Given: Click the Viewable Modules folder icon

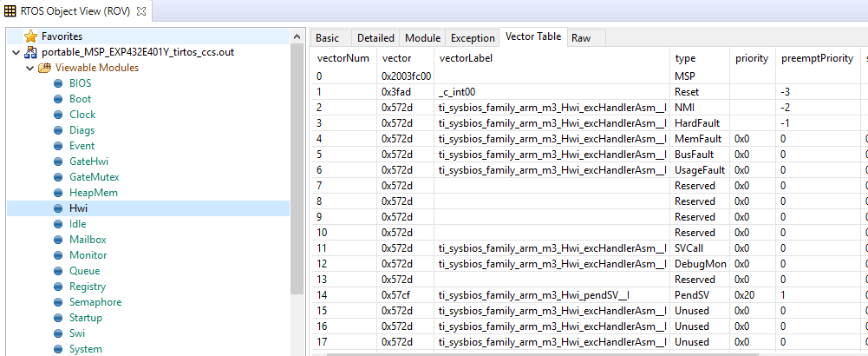Looking at the screenshot, I should coord(44,68).
